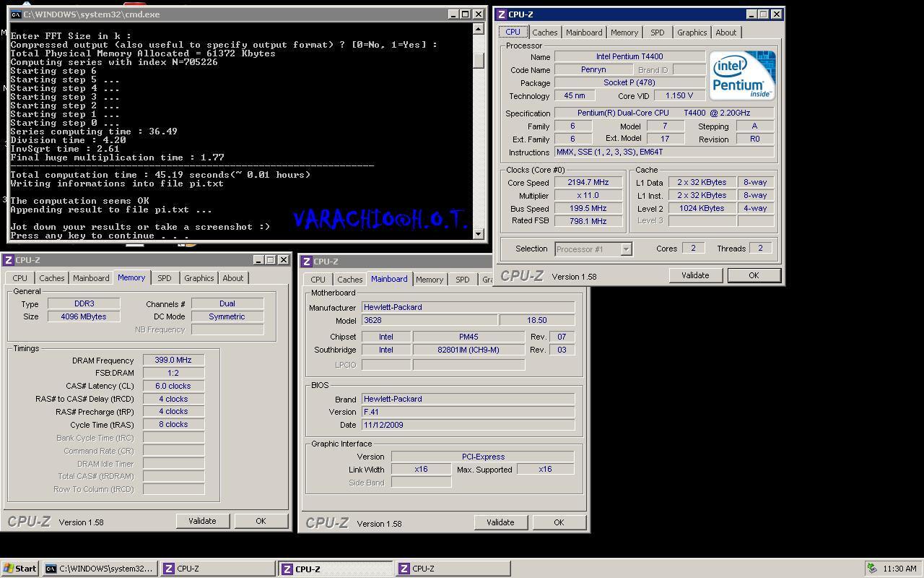
Task: Click the BIOS Version field F.41
Action: click(468, 412)
